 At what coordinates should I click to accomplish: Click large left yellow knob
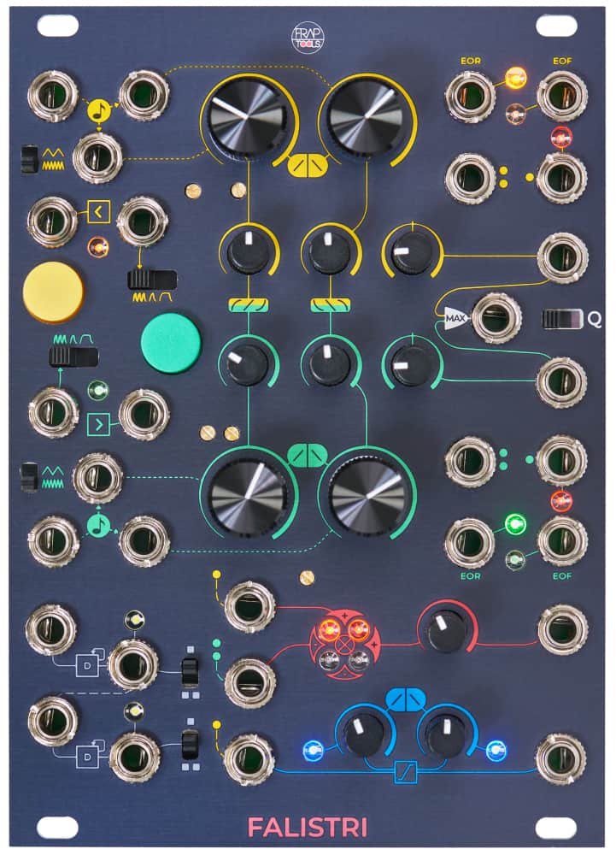pyautogui.click(x=249, y=118)
